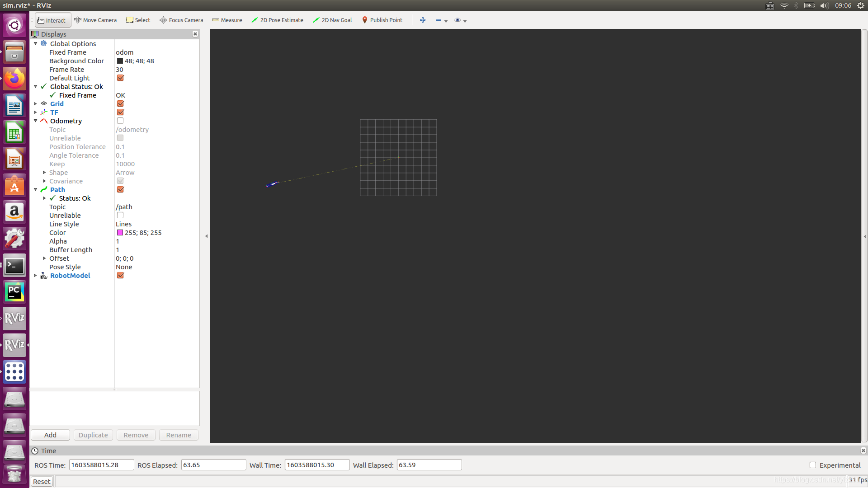868x488 pixels.
Task: Toggle the Path Unreliable checkbox
Action: tap(120, 216)
